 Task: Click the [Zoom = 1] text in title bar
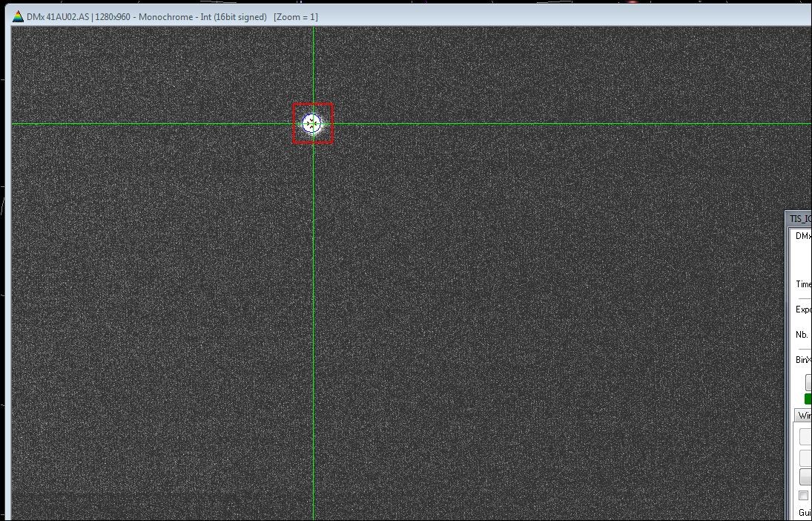tap(296, 16)
